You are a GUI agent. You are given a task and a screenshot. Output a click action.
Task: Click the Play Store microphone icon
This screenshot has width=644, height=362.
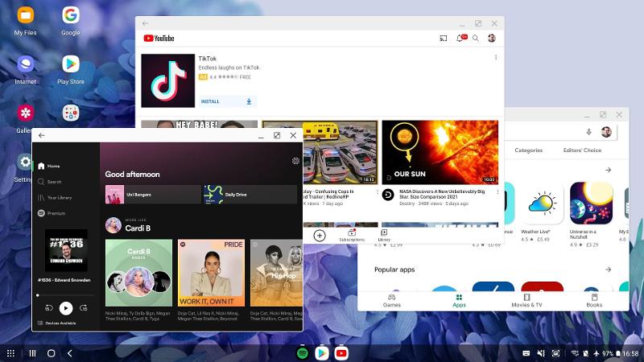pyautogui.click(x=588, y=132)
